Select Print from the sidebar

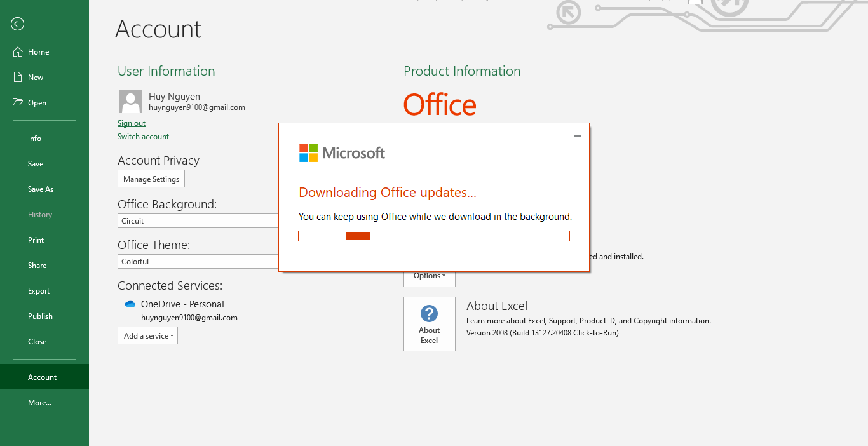pyautogui.click(x=36, y=240)
